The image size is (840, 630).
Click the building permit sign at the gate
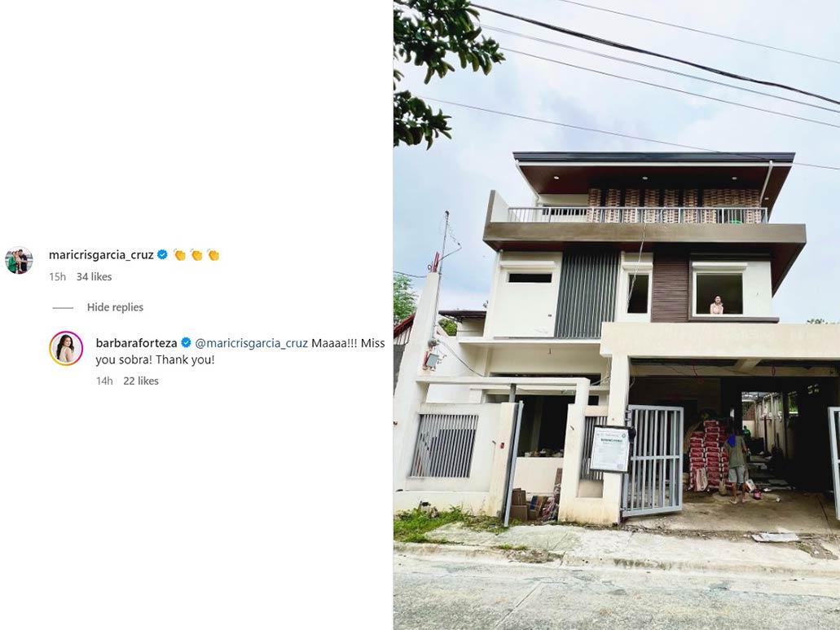coord(609,449)
